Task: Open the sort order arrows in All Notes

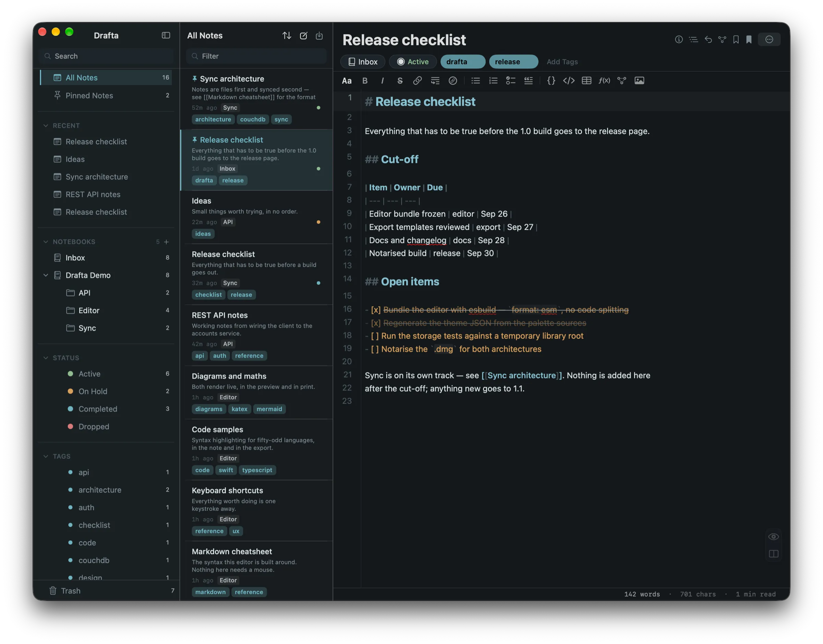Action: point(287,35)
